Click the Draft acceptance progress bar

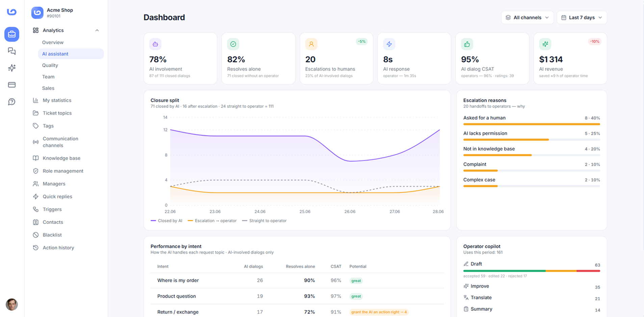pyautogui.click(x=532, y=271)
